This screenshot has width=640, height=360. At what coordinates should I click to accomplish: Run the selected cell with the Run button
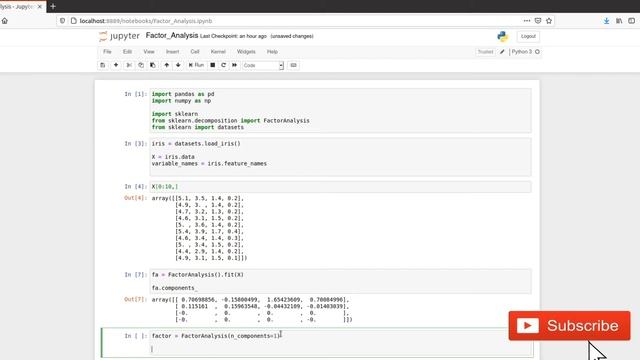tap(196, 65)
